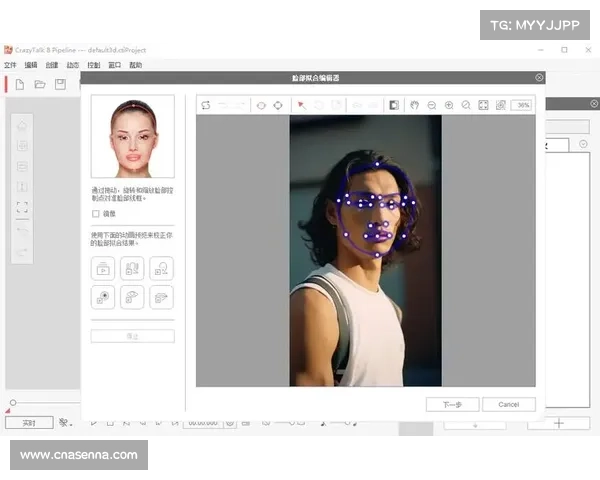Open the 帮助 menu

pyautogui.click(x=135, y=65)
